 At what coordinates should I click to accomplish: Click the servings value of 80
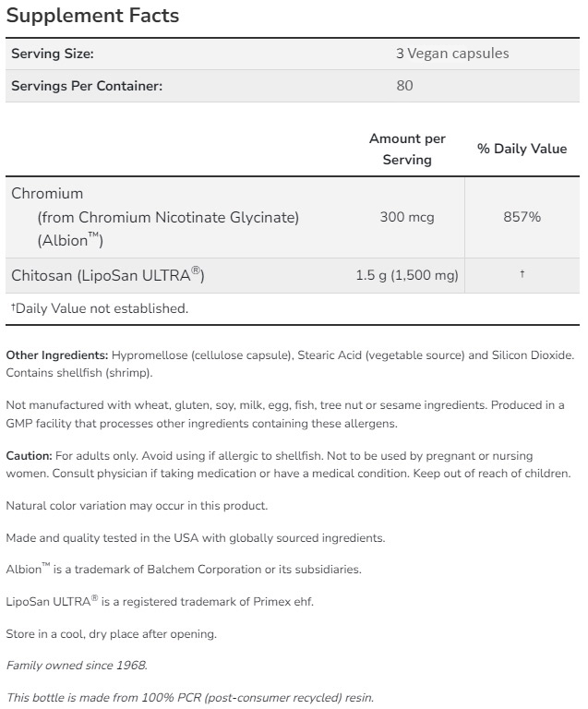pyautogui.click(x=404, y=86)
